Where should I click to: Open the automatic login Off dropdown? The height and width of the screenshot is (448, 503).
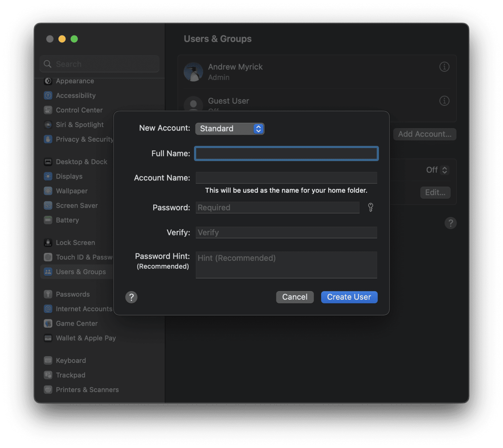point(437,170)
